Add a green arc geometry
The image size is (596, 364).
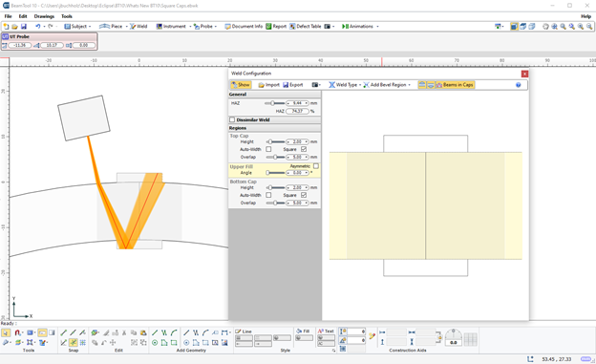click(174, 332)
